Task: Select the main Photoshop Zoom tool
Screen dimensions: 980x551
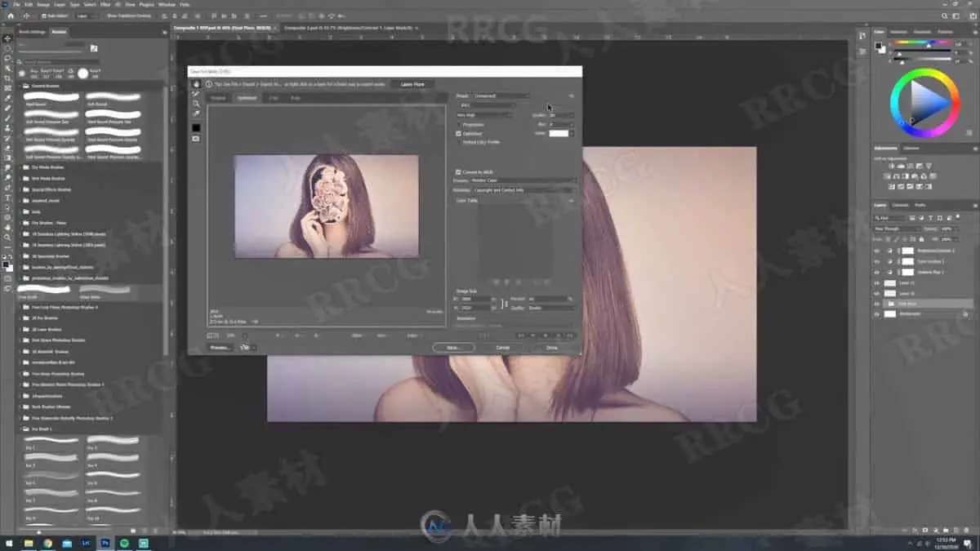Action: pyautogui.click(x=8, y=238)
